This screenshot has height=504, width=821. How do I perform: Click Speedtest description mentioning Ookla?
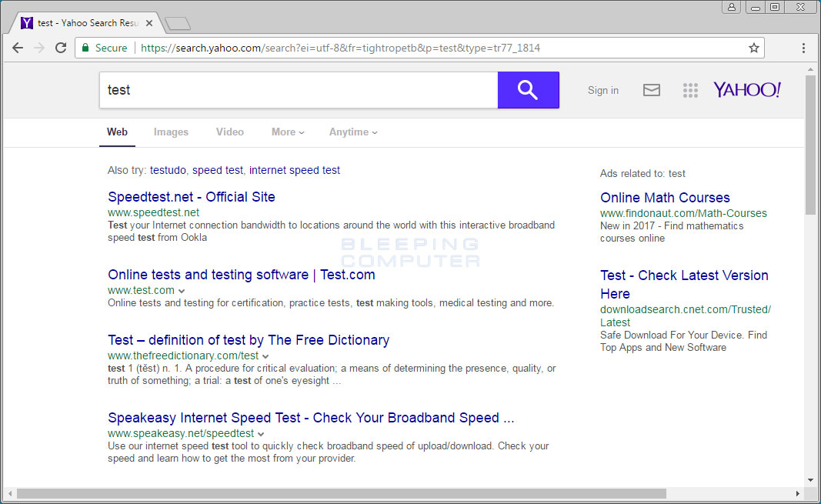click(331, 231)
